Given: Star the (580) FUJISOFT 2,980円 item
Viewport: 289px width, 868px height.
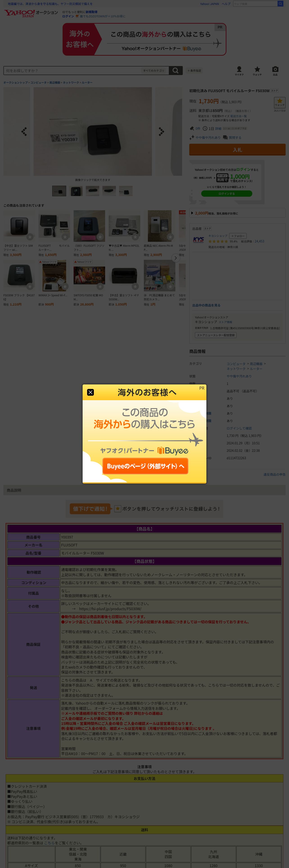Looking at the screenshot, I should [x=100, y=237].
